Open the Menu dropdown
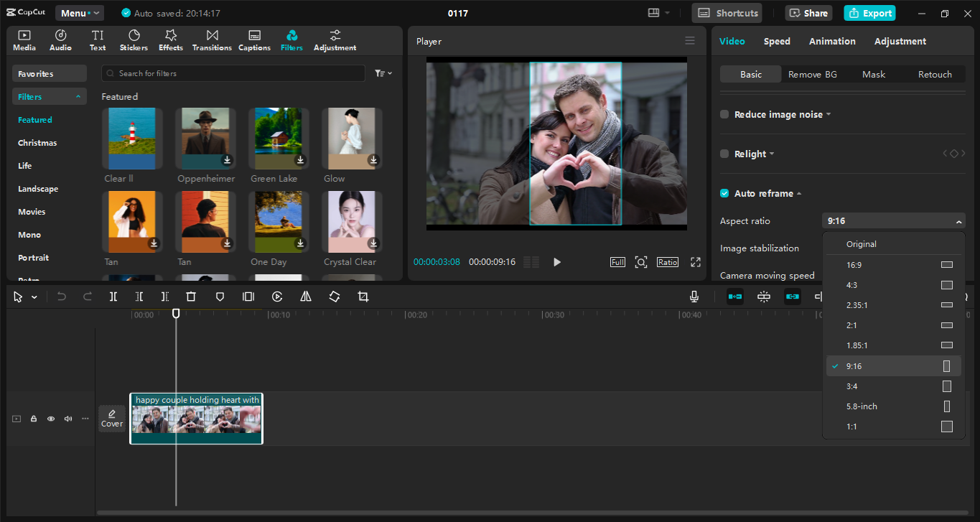This screenshot has width=980, height=522. coord(80,13)
